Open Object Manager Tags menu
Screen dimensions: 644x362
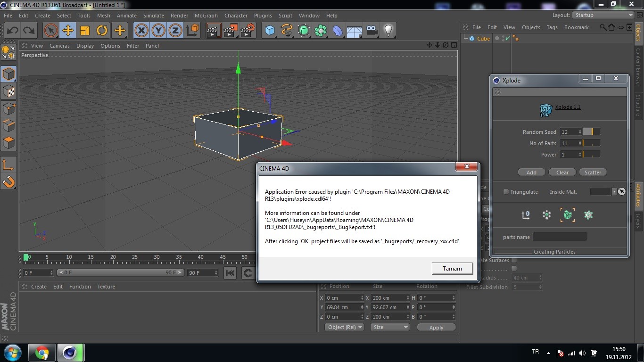point(552,27)
